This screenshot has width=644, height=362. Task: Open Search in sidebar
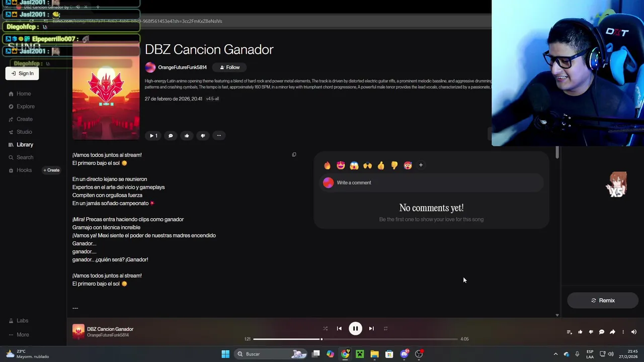(x=21, y=157)
